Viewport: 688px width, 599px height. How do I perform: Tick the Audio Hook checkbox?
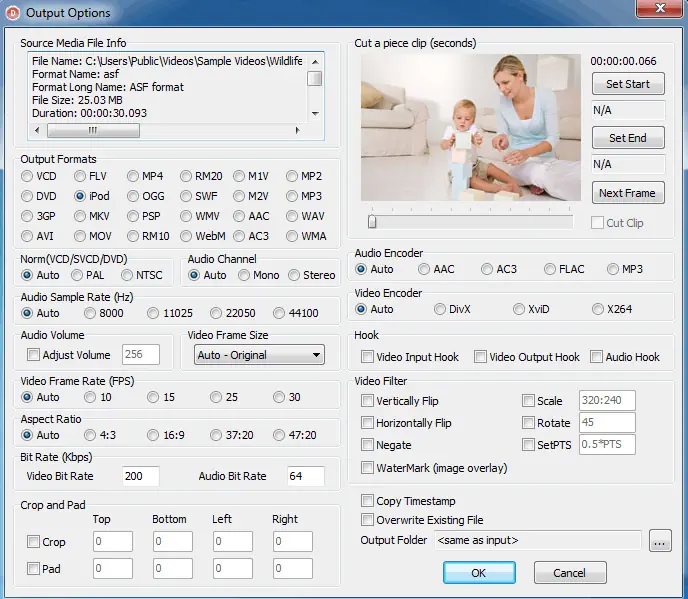tap(596, 357)
